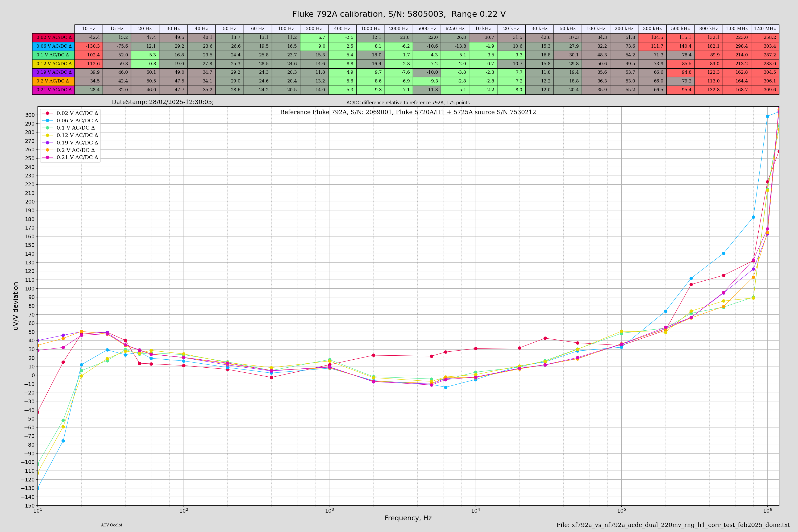Select the 6250 Hz column header
This screenshot has height=532, width=798.
point(455,29)
